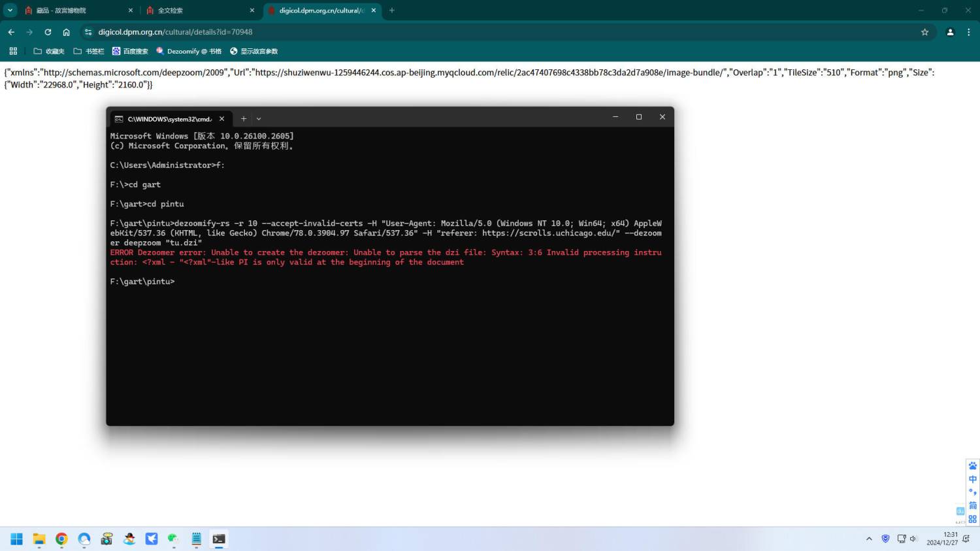The width and height of the screenshot is (980, 551).
Task: Open the bookmarks bar apps grid icon
Action: click(13, 51)
